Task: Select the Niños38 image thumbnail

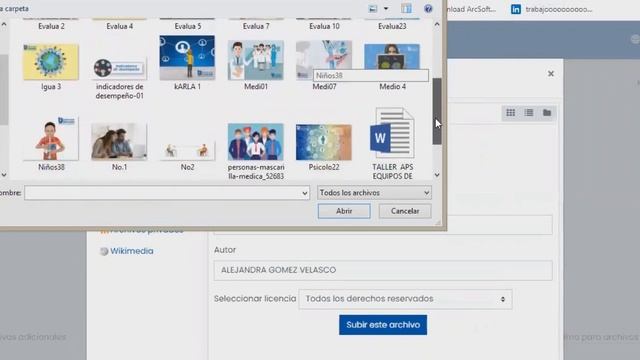Action: [x=51, y=138]
